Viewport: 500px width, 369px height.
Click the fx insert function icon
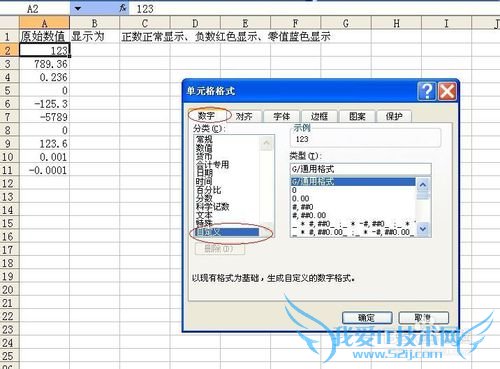(123, 8)
